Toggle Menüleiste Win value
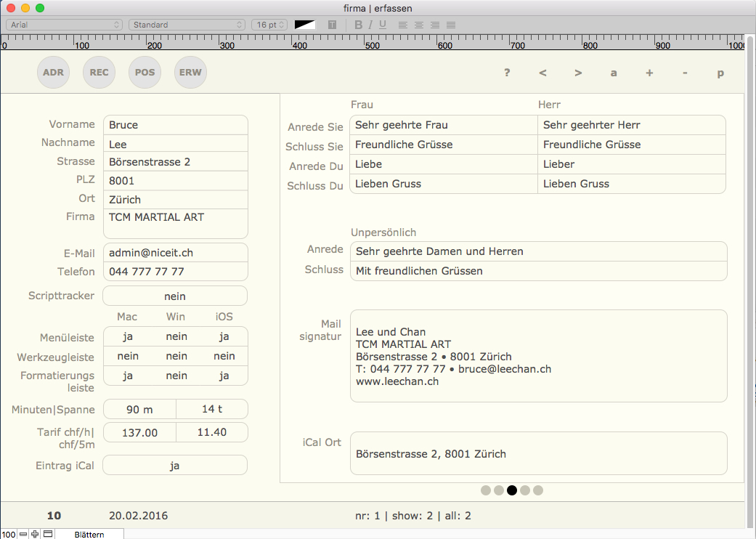Image resolution: width=756 pixels, height=539 pixels. [176, 336]
